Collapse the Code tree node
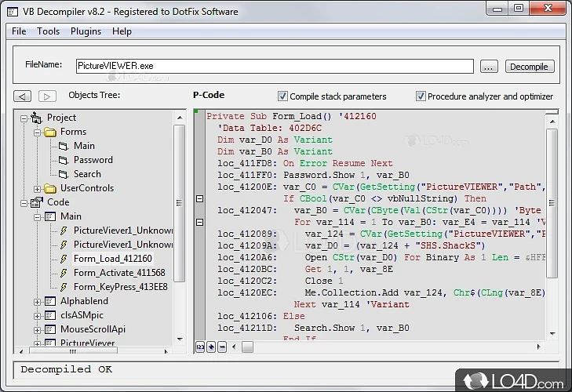The width and height of the screenshot is (572, 392). point(24,203)
